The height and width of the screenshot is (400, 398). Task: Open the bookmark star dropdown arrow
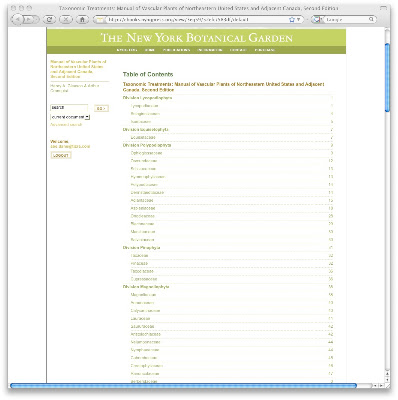pyautogui.click(x=298, y=20)
